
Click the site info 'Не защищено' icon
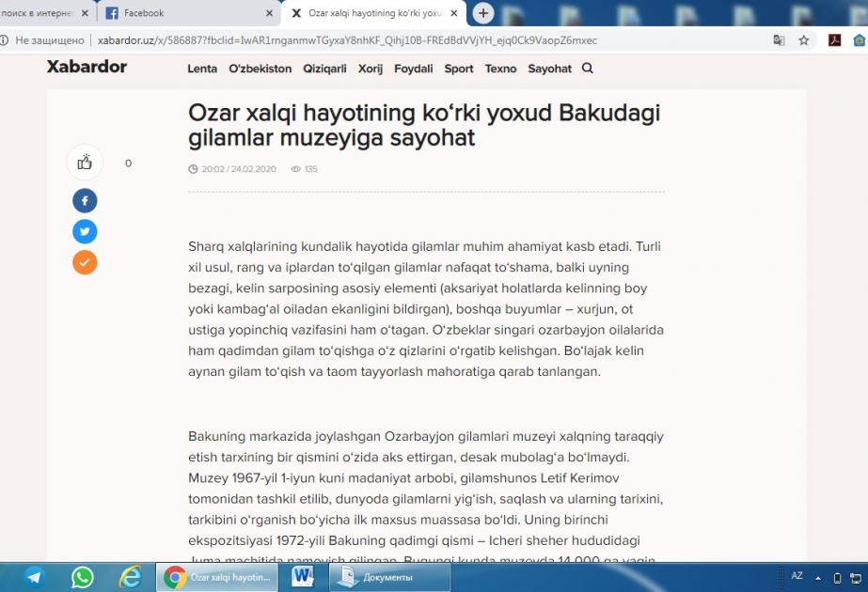pyautogui.click(x=4, y=39)
